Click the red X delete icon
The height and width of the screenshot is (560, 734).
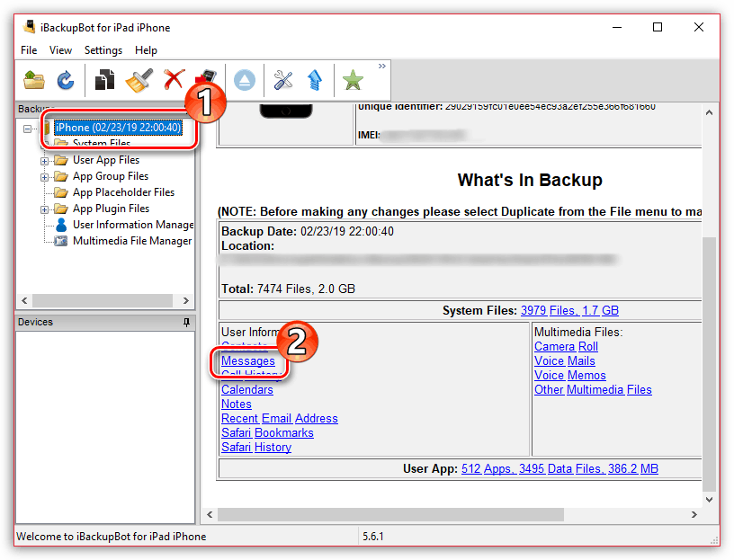[x=174, y=79]
